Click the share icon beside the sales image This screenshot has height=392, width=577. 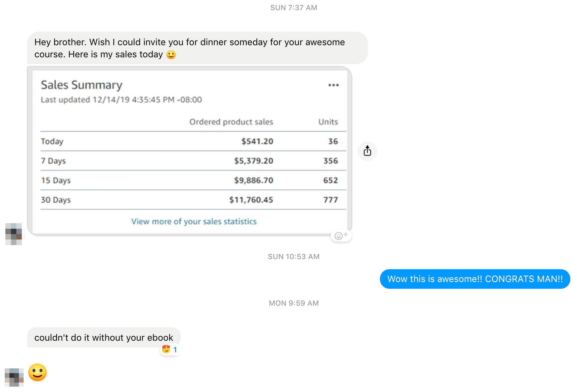(x=367, y=151)
